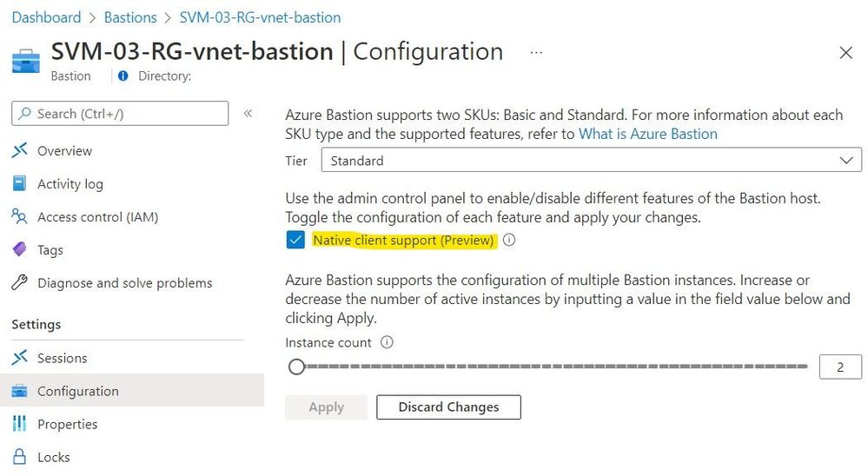Show info tooltip for Instance count
Viewport: 868px width, 476px height.
(387, 342)
